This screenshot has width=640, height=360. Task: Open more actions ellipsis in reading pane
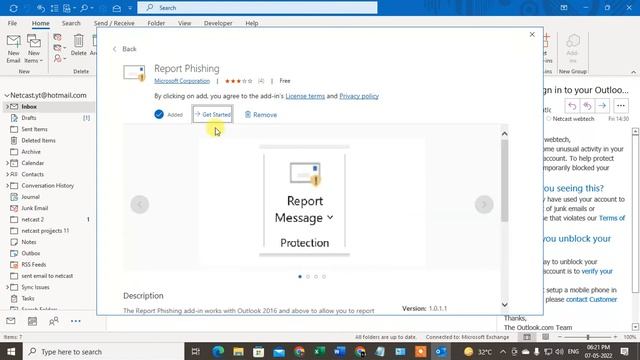pos(621,106)
